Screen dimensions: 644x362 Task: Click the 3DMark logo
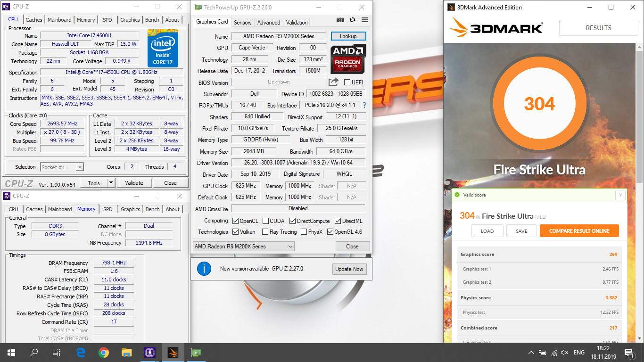[496, 27]
